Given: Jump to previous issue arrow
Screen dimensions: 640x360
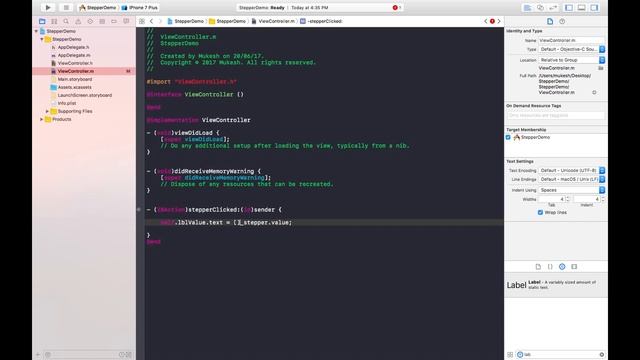Looking at the screenshot, I should coord(486,21).
